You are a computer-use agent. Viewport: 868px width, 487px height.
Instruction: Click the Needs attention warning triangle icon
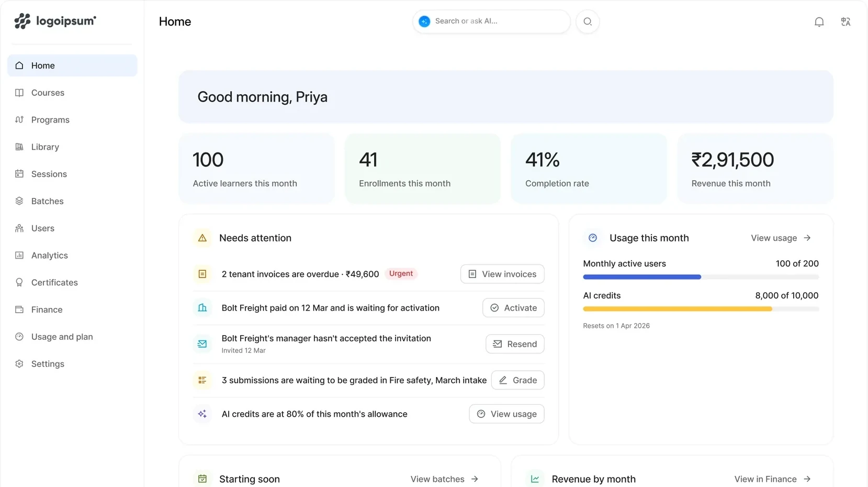pos(202,238)
